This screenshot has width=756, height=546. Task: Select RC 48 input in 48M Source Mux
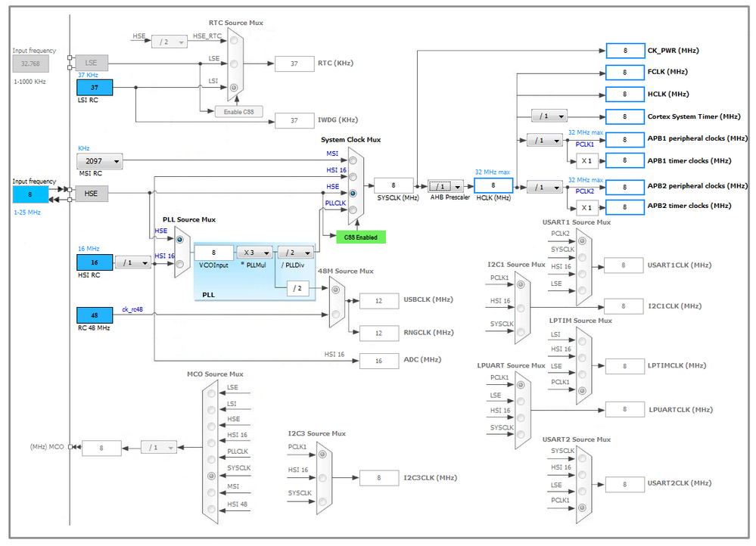click(335, 314)
